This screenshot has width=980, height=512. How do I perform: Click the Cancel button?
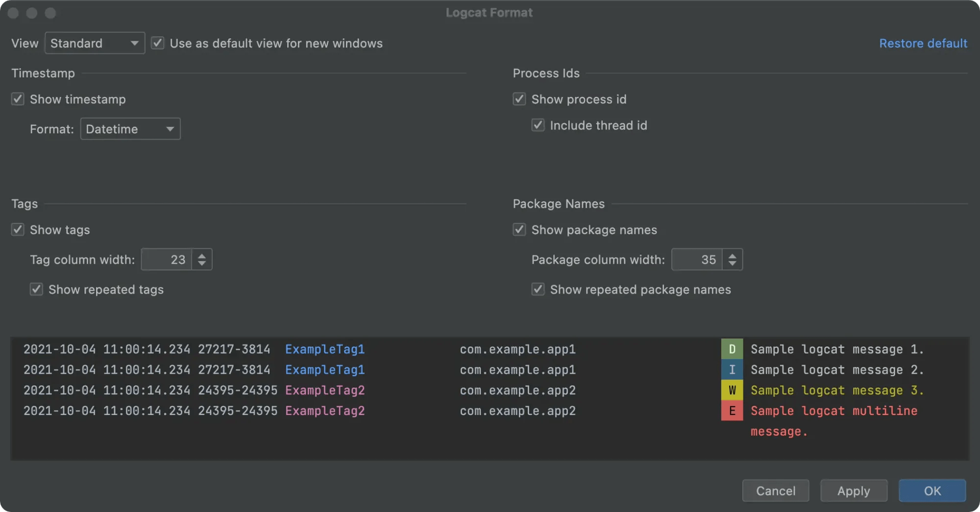point(775,490)
